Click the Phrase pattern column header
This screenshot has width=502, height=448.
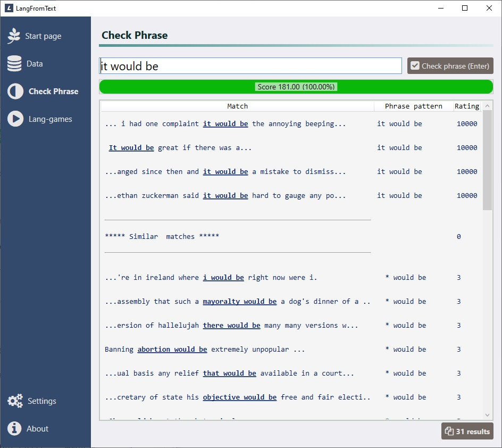click(x=413, y=106)
